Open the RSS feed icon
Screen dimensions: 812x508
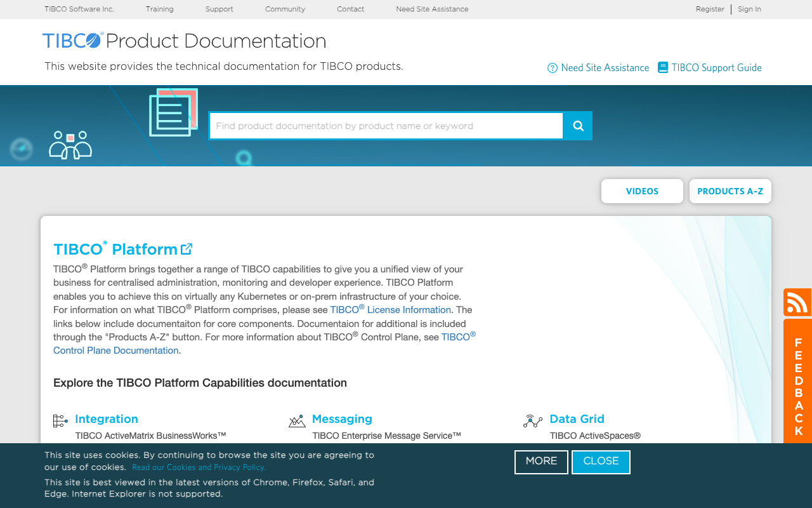[x=797, y=302]
